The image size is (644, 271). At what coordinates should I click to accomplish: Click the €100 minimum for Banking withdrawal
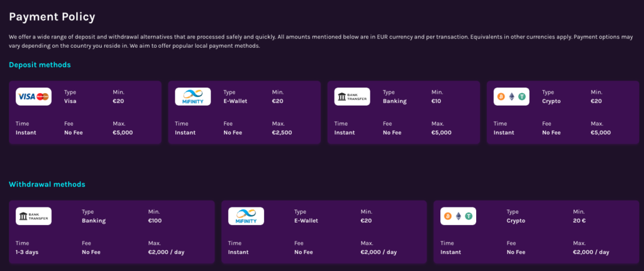[x=155, y=221]
